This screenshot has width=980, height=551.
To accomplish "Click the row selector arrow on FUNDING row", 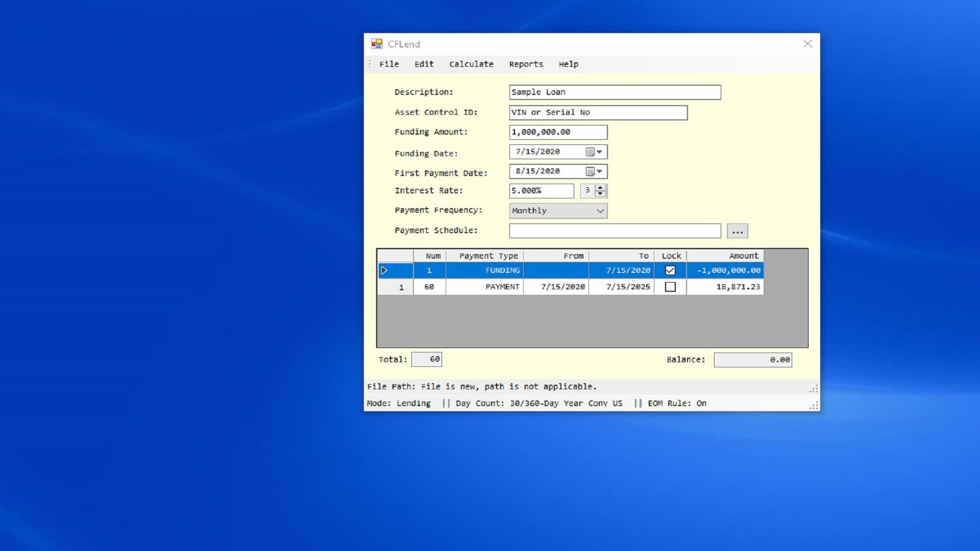I will point(384,270).
